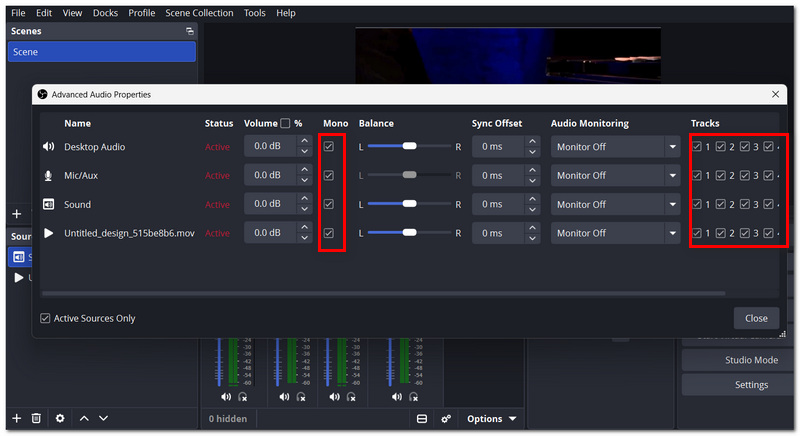Decrease Mic/Aux volume with down stepper
800x436 pixels.
[305, 181]
